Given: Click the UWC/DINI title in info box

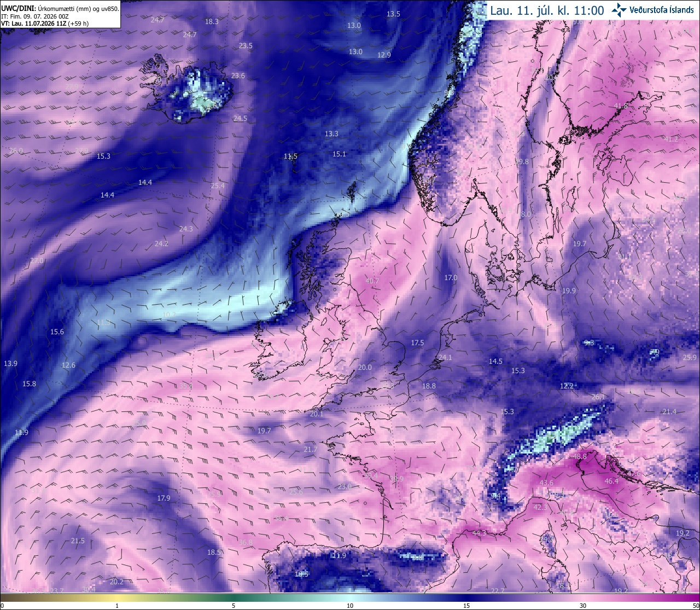Looking at the screenshot, I should point(17,8).
